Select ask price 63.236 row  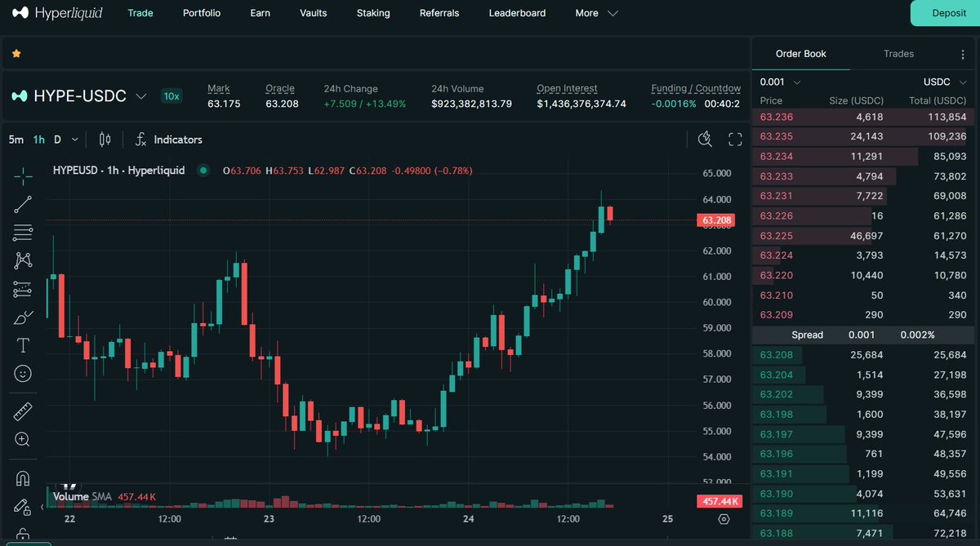(863, 117)
